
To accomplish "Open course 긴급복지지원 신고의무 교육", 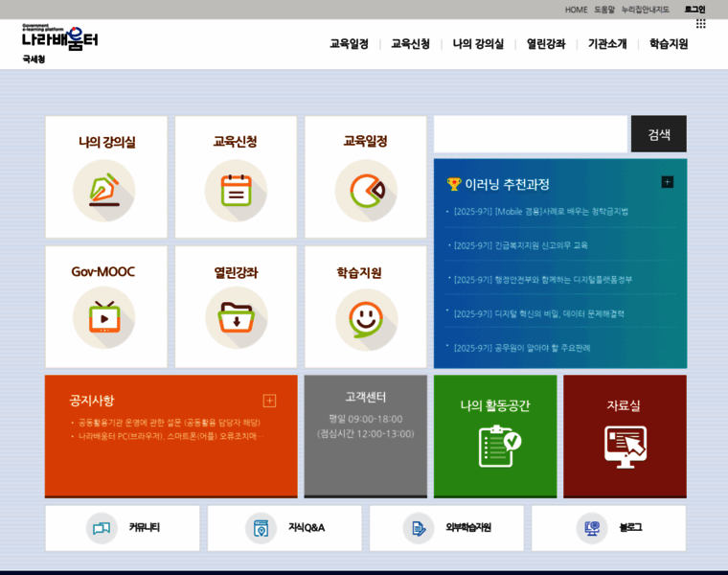I will pos(520,245).
